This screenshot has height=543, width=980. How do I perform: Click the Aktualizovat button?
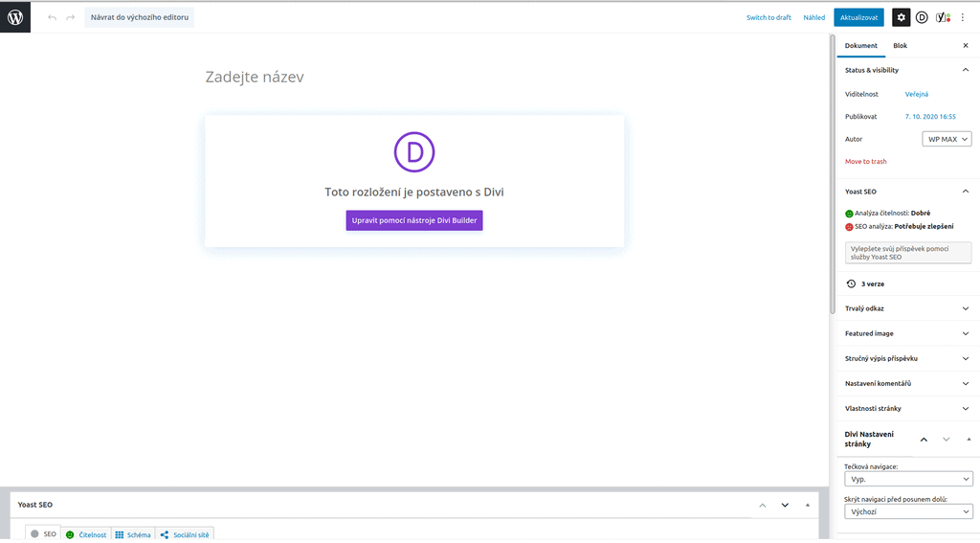click(x=858, y=17)
